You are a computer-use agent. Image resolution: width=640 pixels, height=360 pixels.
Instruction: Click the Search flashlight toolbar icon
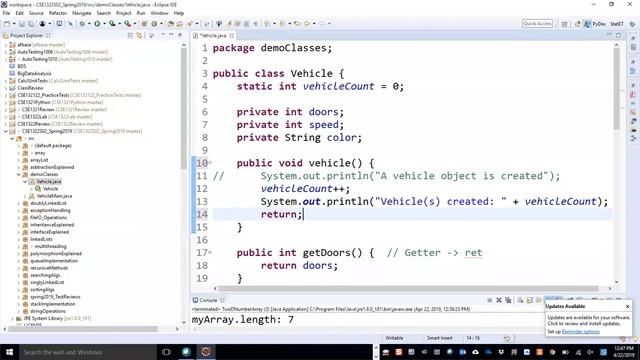tap(190, 24)
